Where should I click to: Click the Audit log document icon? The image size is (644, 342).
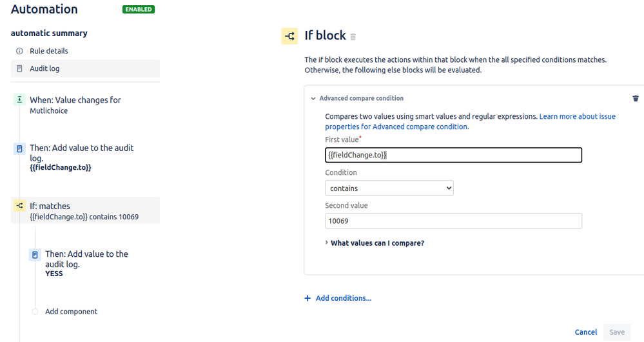click(19, 68)
